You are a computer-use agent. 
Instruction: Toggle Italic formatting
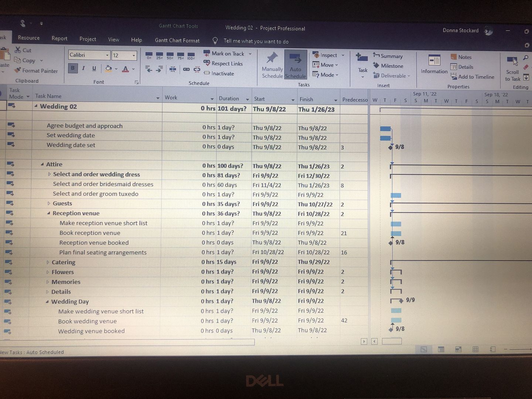83,68
